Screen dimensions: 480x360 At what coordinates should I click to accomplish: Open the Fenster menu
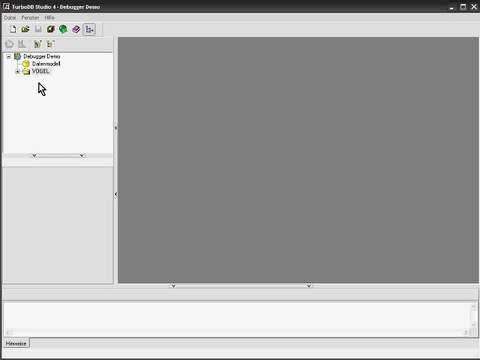(x=30, y=18)
